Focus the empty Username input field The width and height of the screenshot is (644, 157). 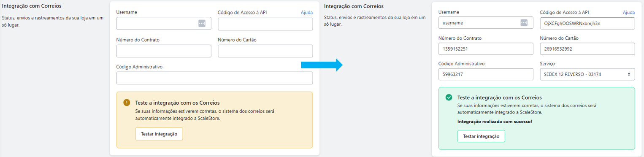(x=164, y=24)
